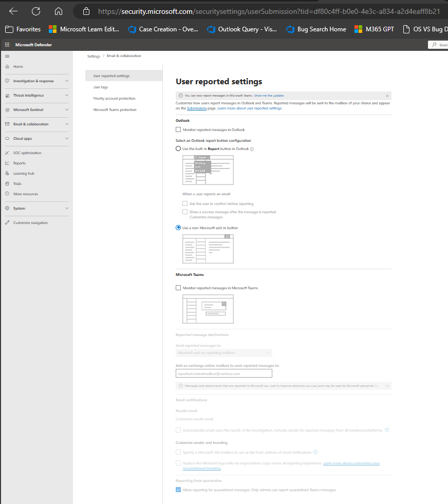Enable Monitor reported messages in Microsoft Teams
The width and height of the screenshot is (448, 504).
click(x=178, y=288)
